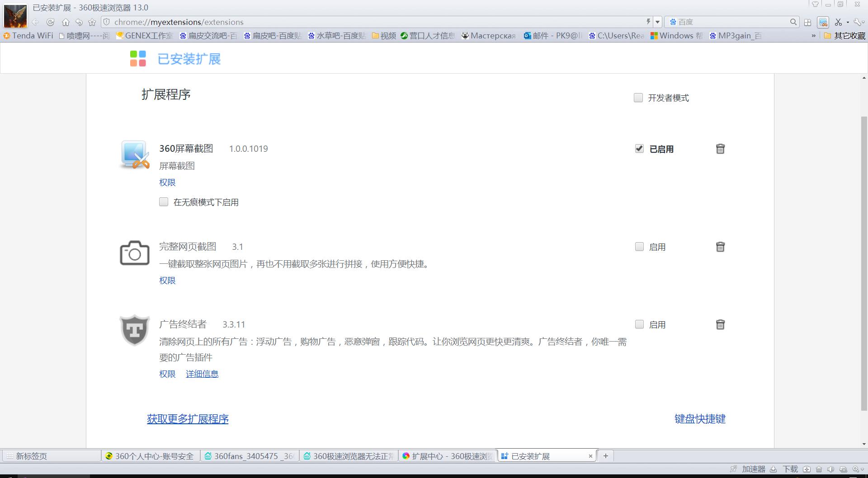Viewport: 868px width, 478px height.
Task: Open the address bar dropdown arrow
Action: [x=658, y=22]
